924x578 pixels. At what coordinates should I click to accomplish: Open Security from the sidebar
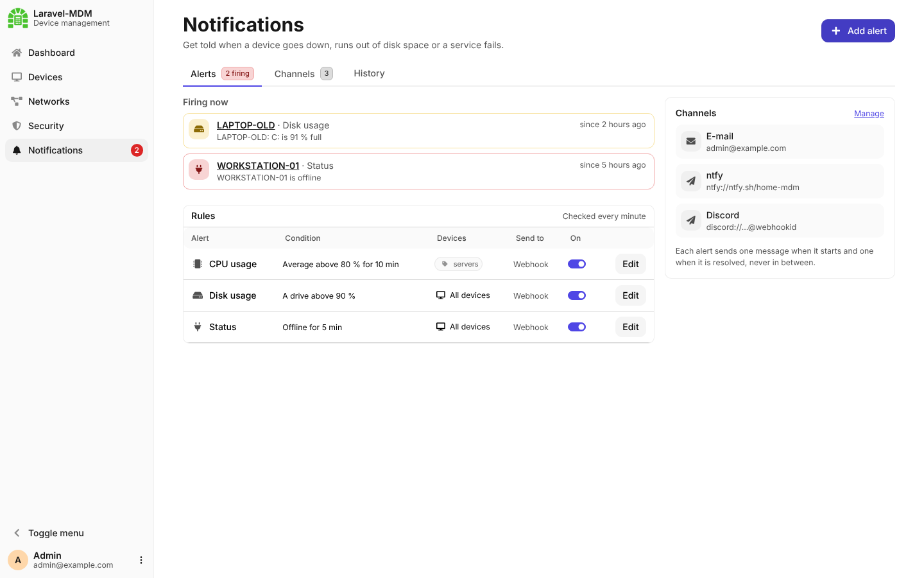pos(76,126)
